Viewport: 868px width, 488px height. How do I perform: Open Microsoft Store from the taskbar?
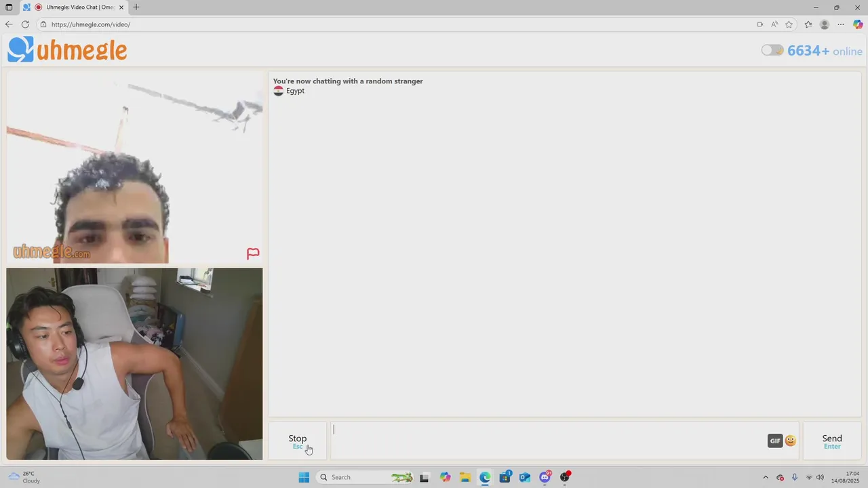coord(505,477)
